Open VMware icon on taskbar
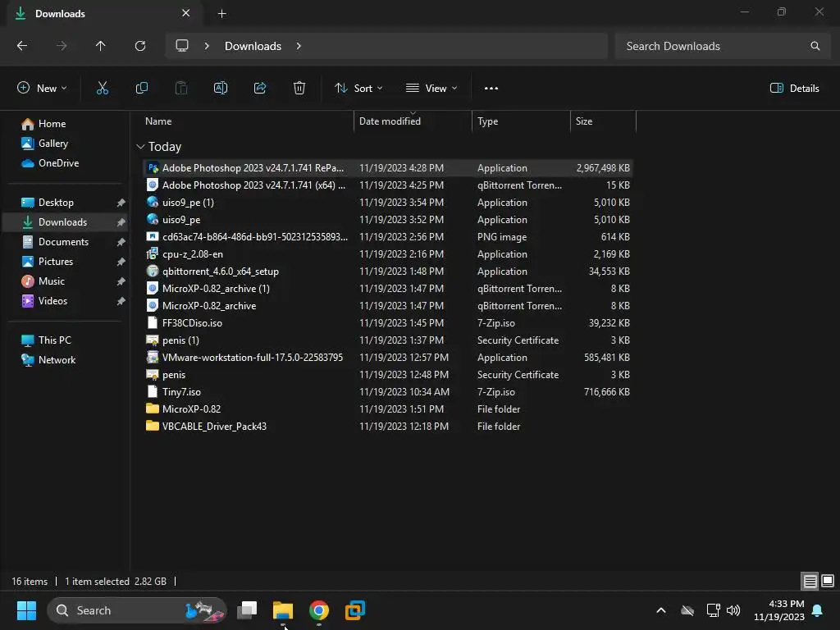The height and width of the screenshot is (630, 840). coord(354,610)
